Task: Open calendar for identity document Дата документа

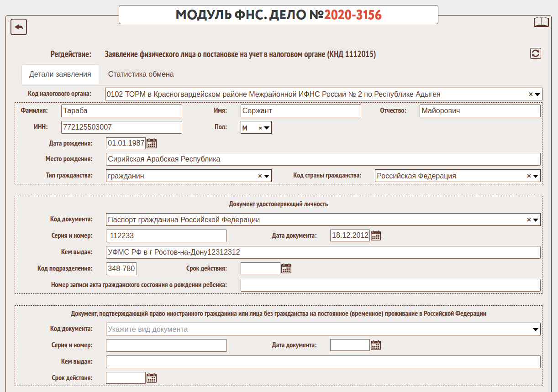Action: [x=376, y=236]
